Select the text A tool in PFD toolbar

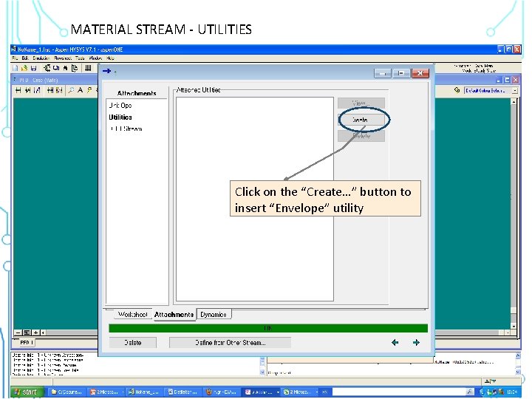tap(80, 90)
